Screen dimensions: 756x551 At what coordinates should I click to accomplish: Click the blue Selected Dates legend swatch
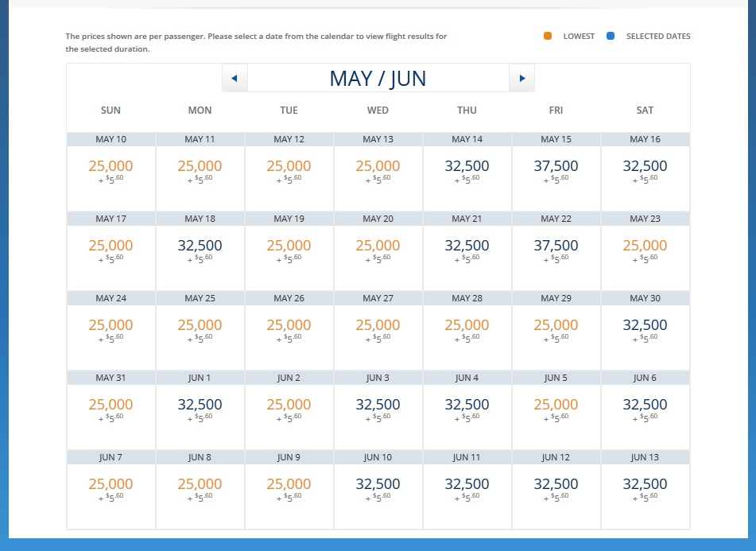point(611,37)
